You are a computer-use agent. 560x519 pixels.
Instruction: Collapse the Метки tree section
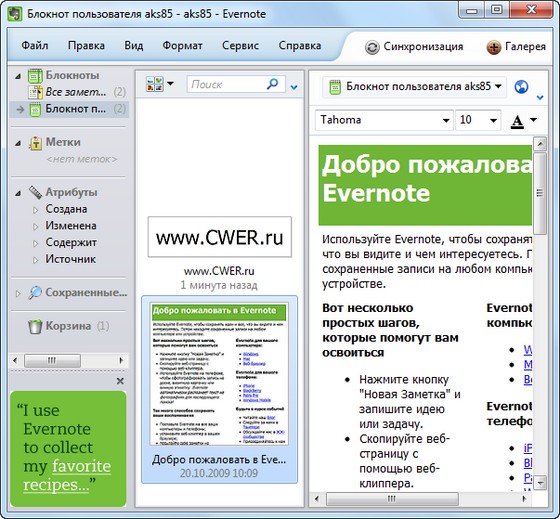(18, 143)
